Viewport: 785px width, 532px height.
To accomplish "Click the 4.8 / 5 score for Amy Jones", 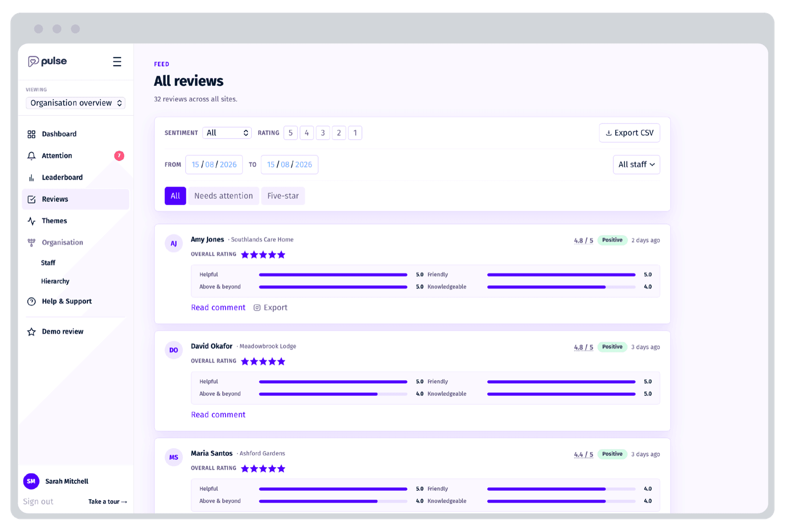I will (x=583, y=240).
